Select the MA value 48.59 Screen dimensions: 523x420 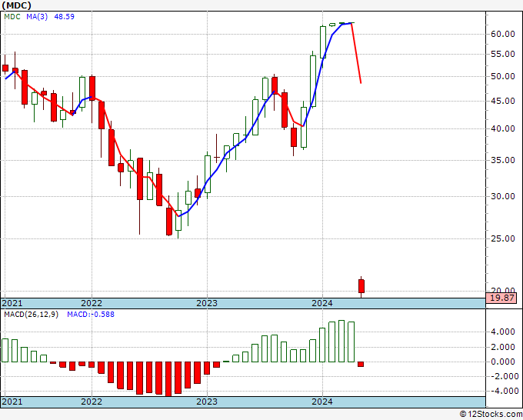(x=64, y=17)
